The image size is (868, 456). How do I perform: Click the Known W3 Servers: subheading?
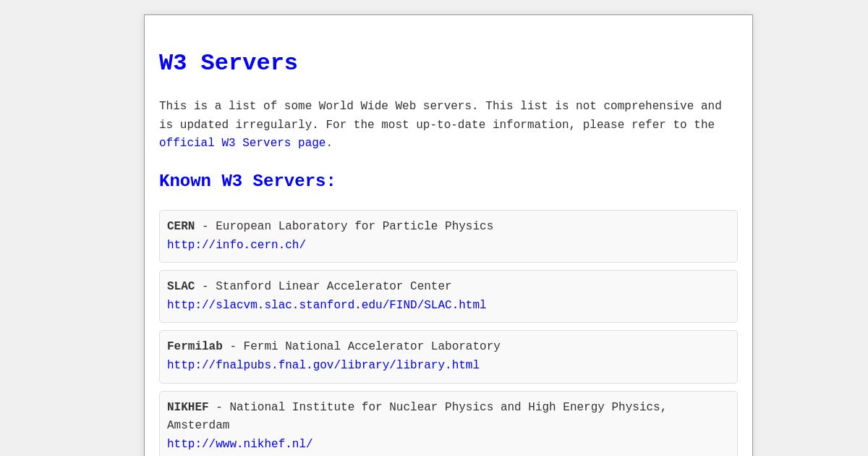[247, 181]
